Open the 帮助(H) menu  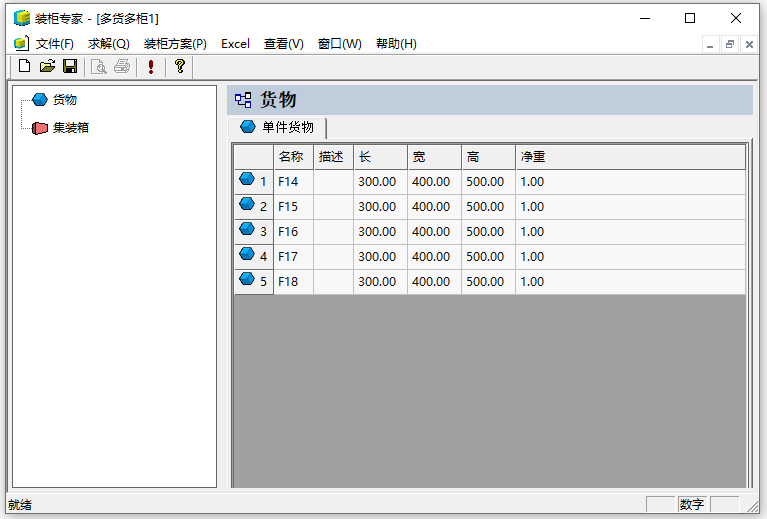(396, 44)
